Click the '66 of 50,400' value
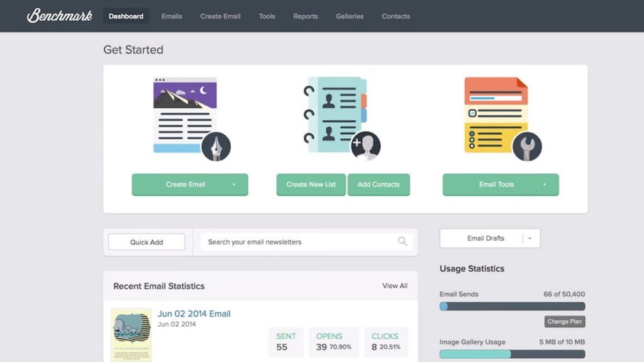644x362 pixels. (564, 294)
